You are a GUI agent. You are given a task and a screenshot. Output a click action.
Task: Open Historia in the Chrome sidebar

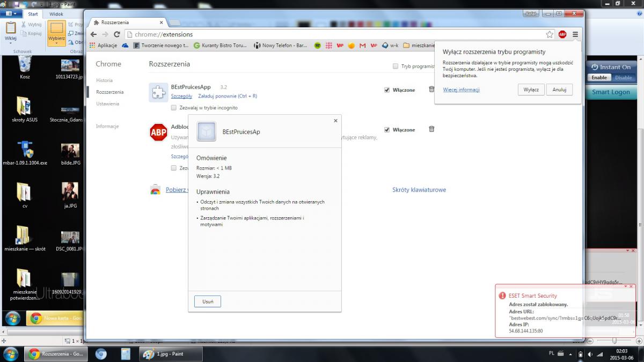tap(104, 80)
